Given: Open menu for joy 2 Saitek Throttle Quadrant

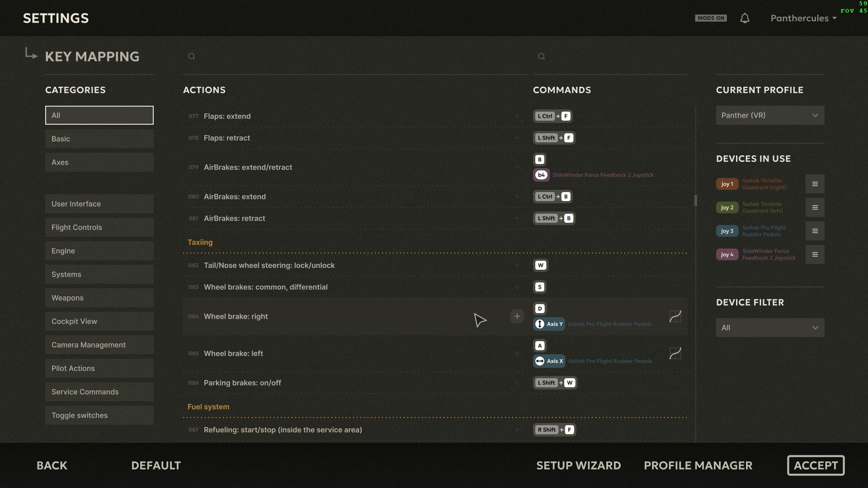Looking at the screenshot, I should click(x=815, y=207).
